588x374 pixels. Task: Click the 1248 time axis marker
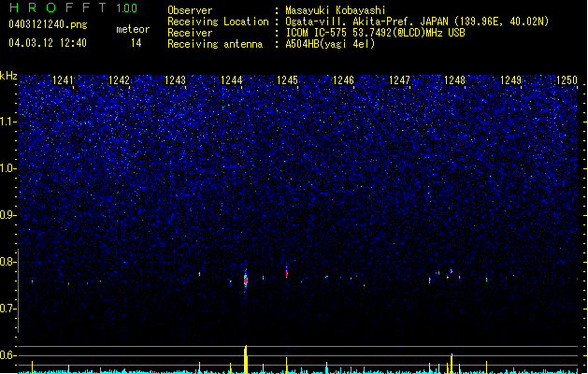pyautogui.click(x=454, y=80)
